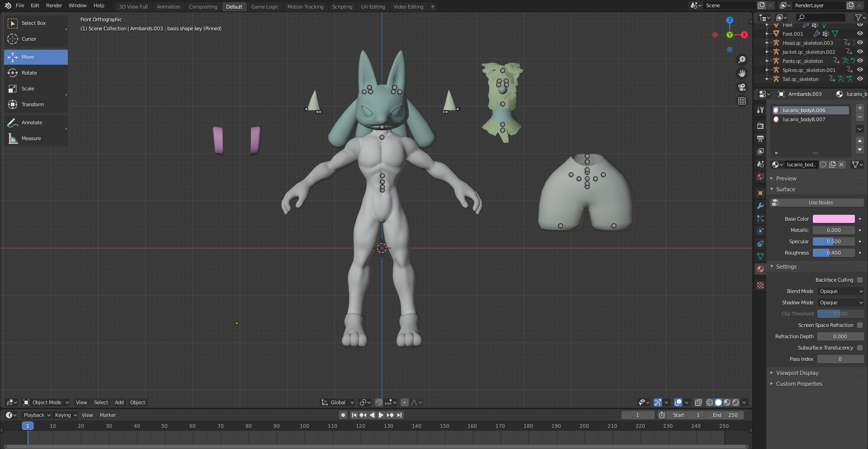Hide Feet.001 object in outliner
The image size is (868, 449).
click(860, 34)
